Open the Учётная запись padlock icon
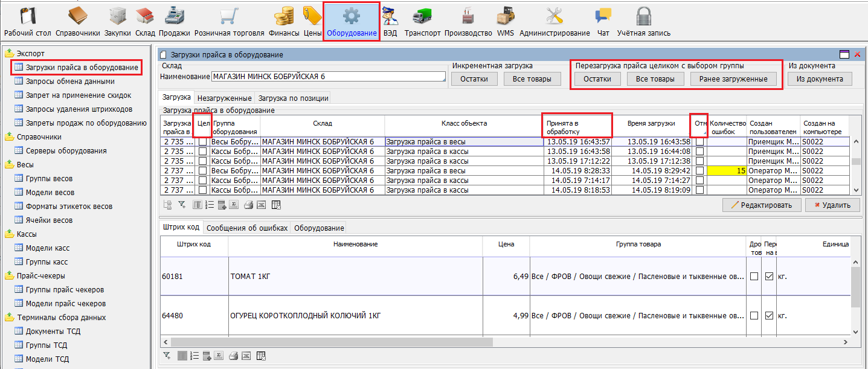 643,21
